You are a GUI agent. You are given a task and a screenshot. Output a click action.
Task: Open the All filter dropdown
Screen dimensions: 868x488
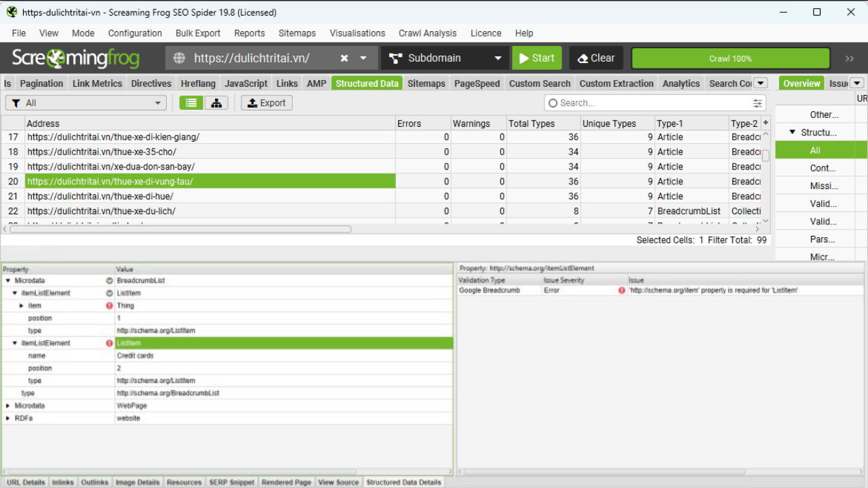[85, 103]
